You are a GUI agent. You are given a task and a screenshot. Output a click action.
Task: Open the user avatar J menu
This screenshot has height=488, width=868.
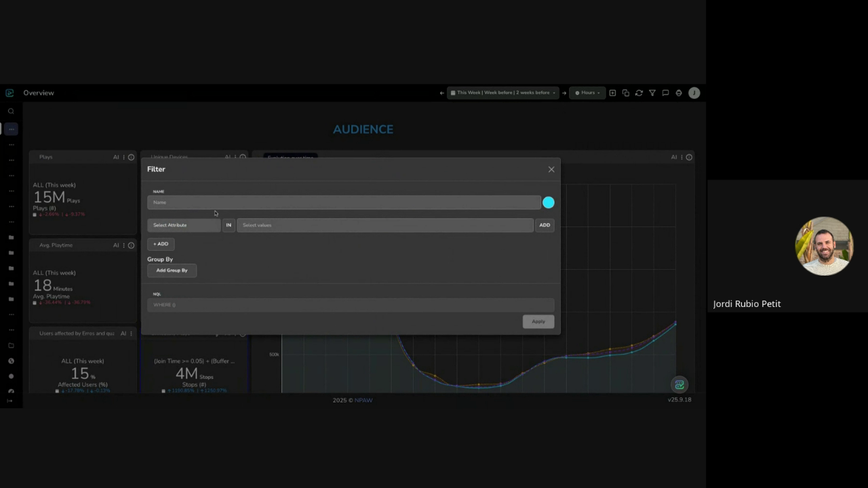[694, 93]
